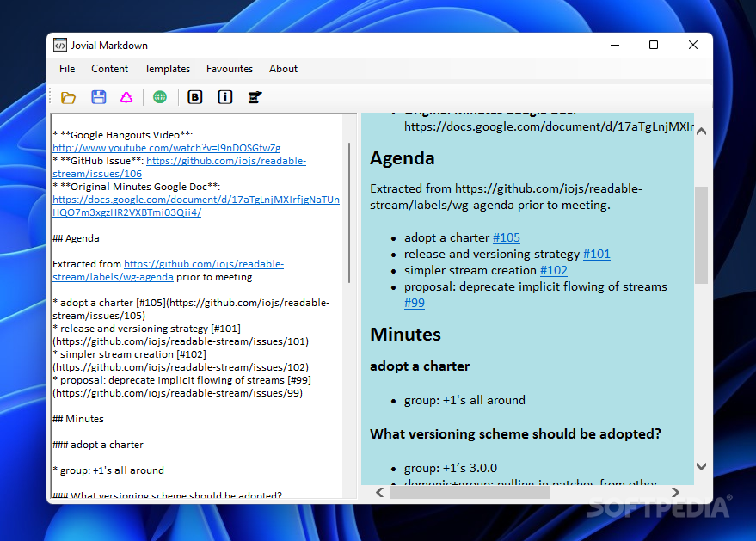This screenshot has width=756, height=541.
Task: Click the preview vertical scrollbar thumb
Action: (x=702, y=235)
